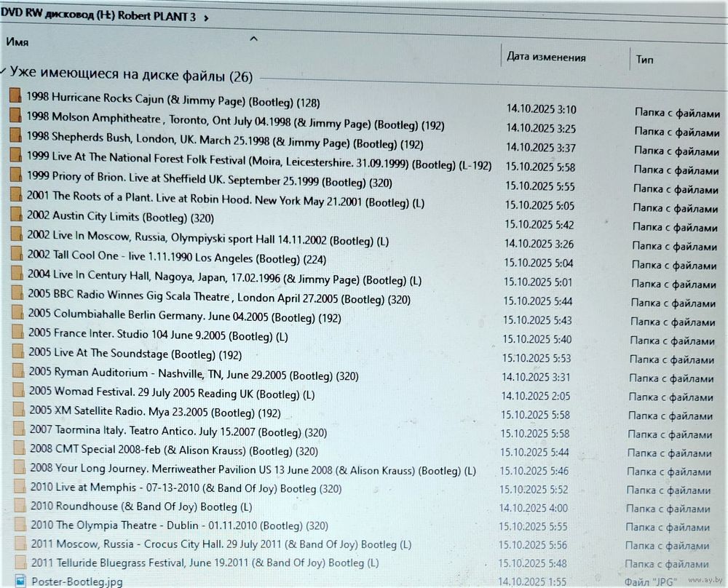Open 2005 Womad Festival Reading UK folder

171,394
